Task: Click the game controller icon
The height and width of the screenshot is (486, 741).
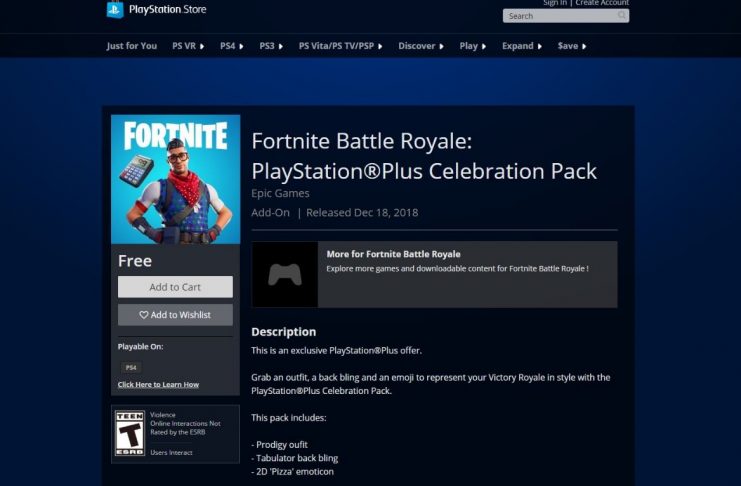Action: 285,274
